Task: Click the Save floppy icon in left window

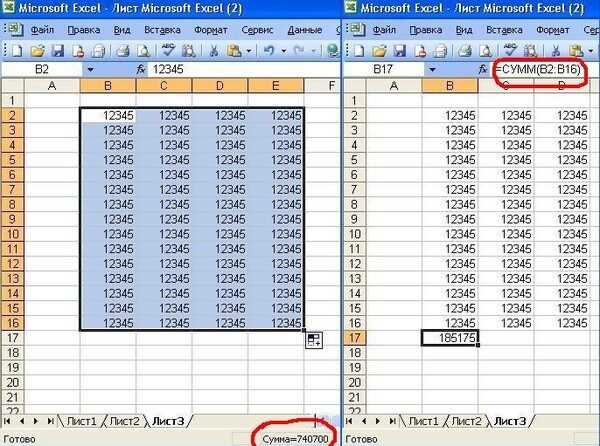Action: coord(58,51)
